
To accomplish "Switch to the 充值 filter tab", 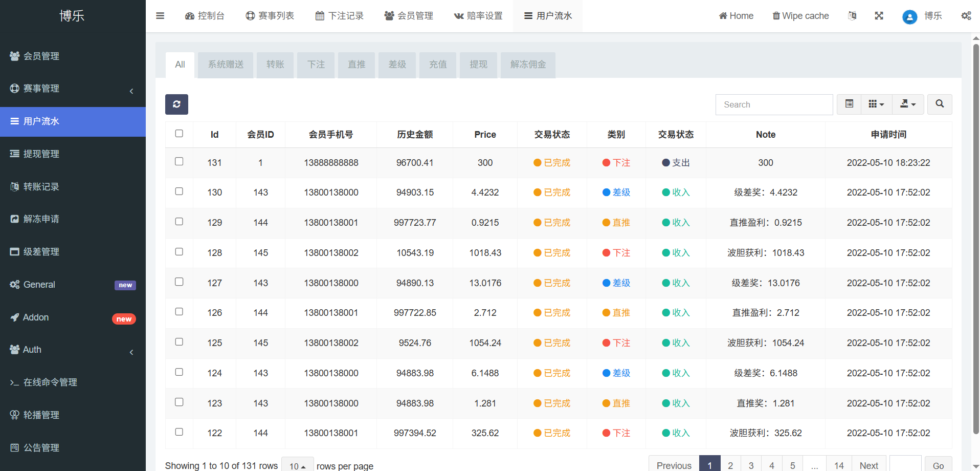I will 438,65.
